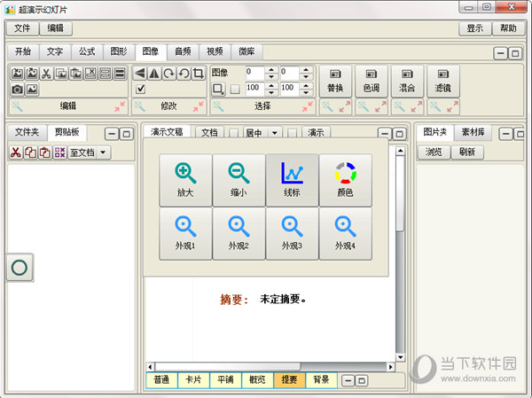Click the 替换 button

335,82
